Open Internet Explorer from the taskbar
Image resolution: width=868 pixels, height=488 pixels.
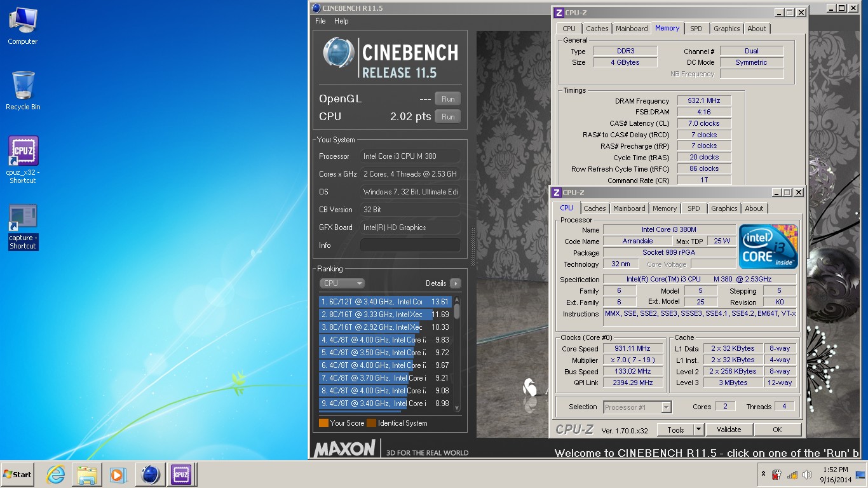(x=56, y=475)
